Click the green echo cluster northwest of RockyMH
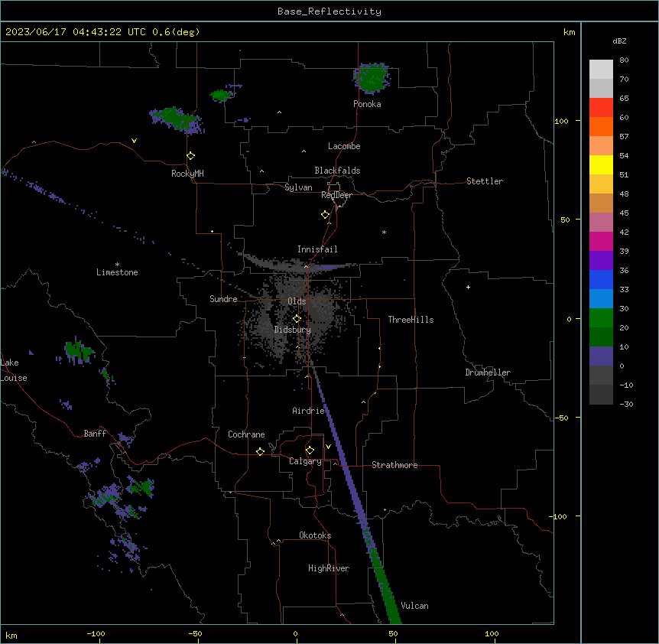The image size is (659, 644). click(177, 120)
